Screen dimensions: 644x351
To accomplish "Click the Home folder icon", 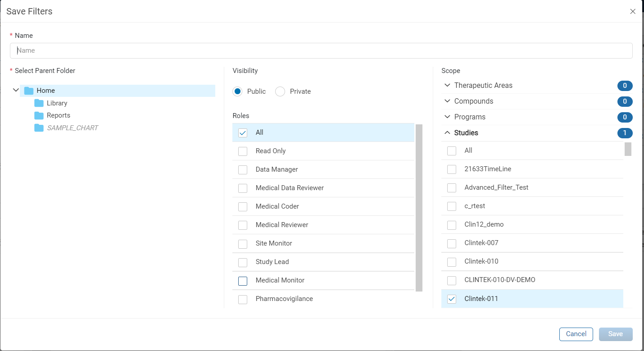I will (x=29, y=91).
